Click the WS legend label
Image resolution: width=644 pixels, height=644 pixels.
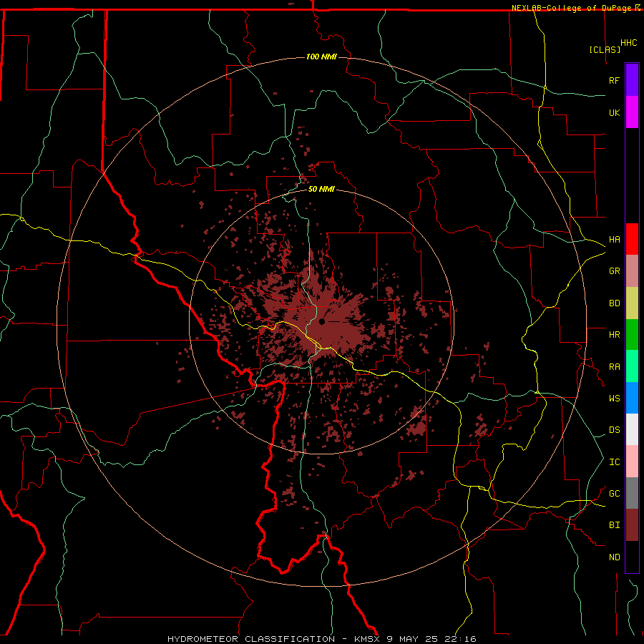(x=614, y=399)
